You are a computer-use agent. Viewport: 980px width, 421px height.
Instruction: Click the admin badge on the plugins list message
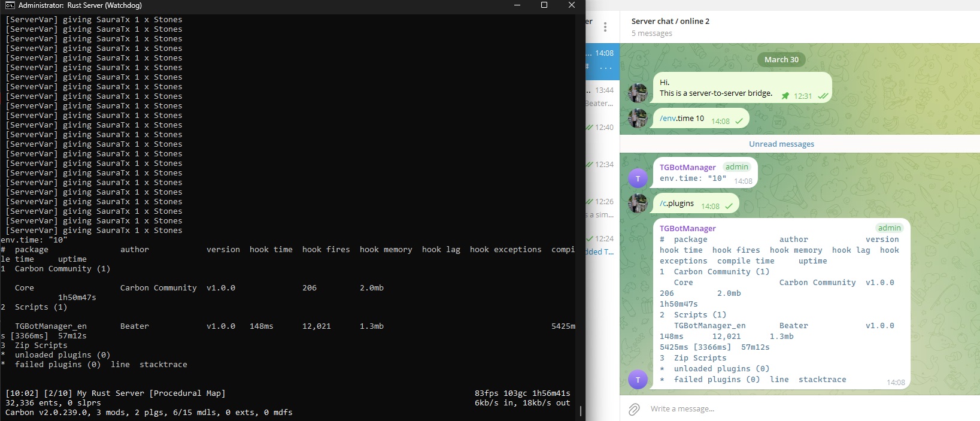(x=889, y=228)
